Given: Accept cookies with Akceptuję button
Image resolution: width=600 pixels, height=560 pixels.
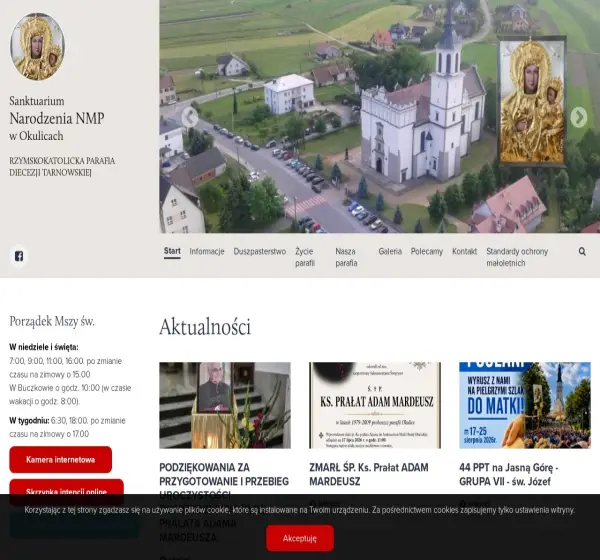Looking at the screenshot, I should click(300, 538).
